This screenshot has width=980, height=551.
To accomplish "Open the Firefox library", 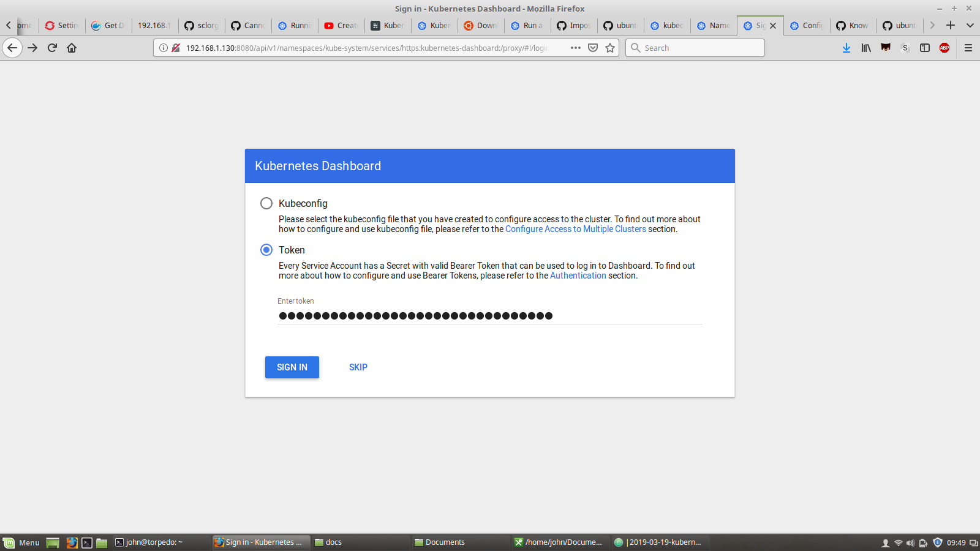I will [866, 48].
